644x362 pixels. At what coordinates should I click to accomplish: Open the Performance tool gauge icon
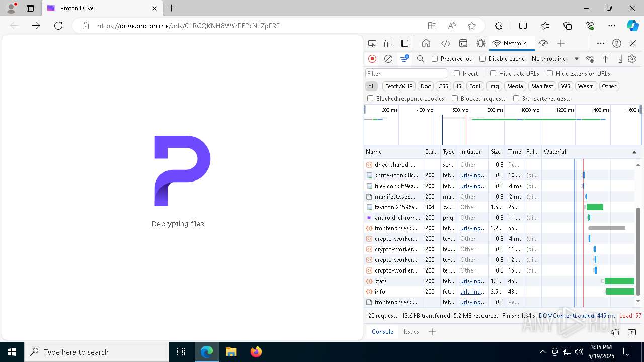click(543, 43)
